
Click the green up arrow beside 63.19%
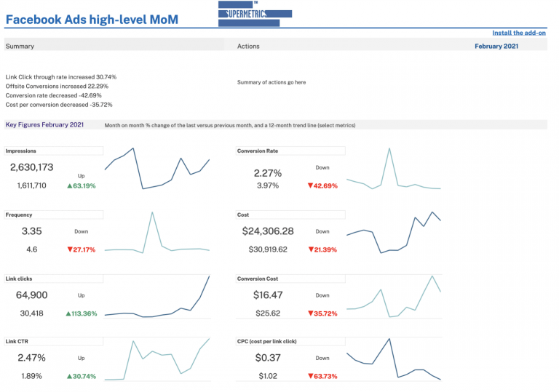[x=69, y=186]
